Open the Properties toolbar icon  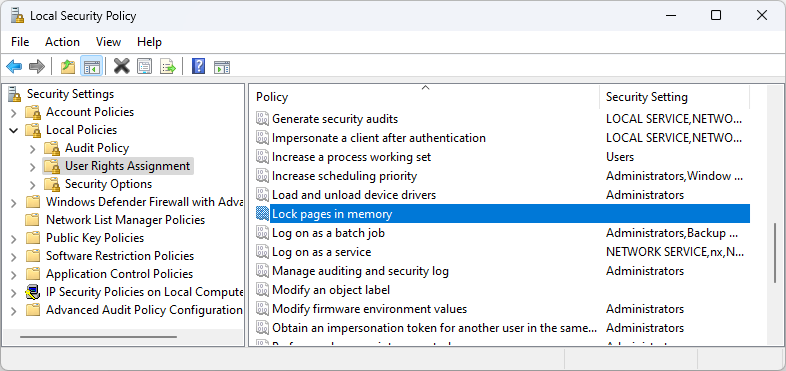click(x=144, y=66)
